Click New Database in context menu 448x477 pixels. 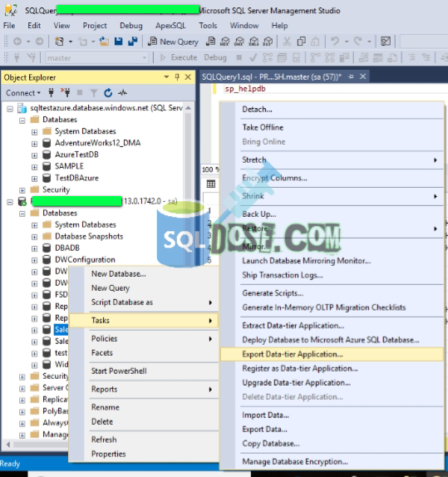pyautogui.click(x=119, y=273)
